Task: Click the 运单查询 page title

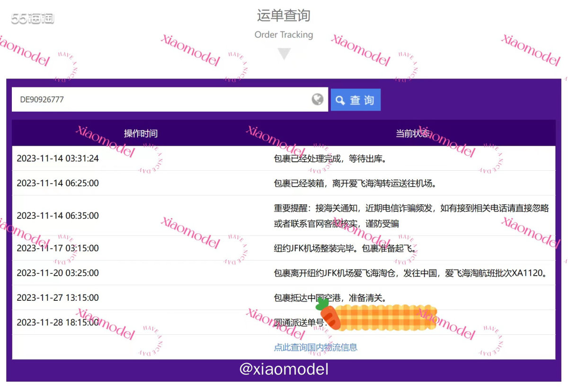Action: [x=284, y=15]
